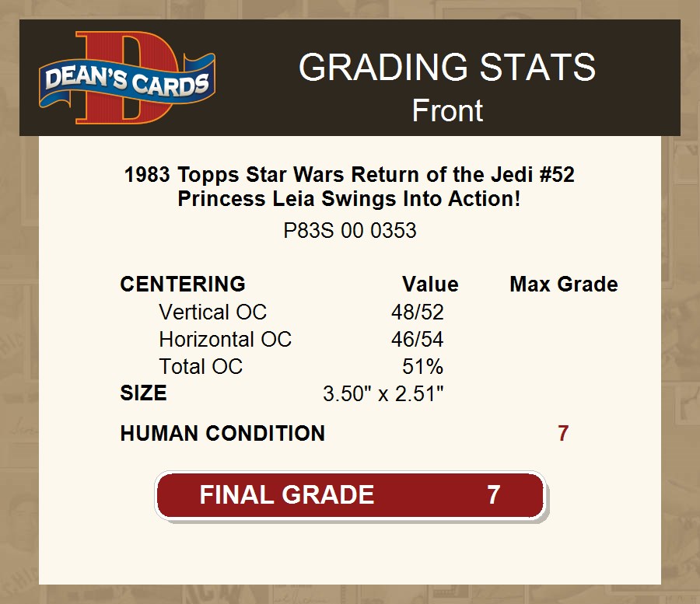
Task: Click the Value column header
Action: point(430,285)
